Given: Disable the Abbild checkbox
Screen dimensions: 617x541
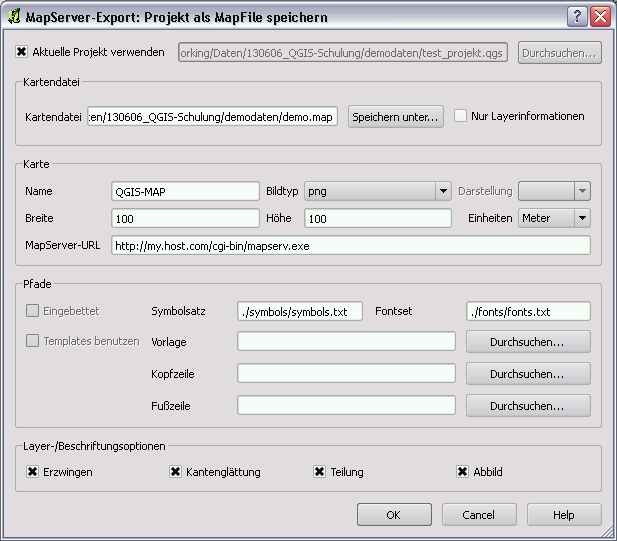Looking at the screenshot, I should tap(463, 472).
